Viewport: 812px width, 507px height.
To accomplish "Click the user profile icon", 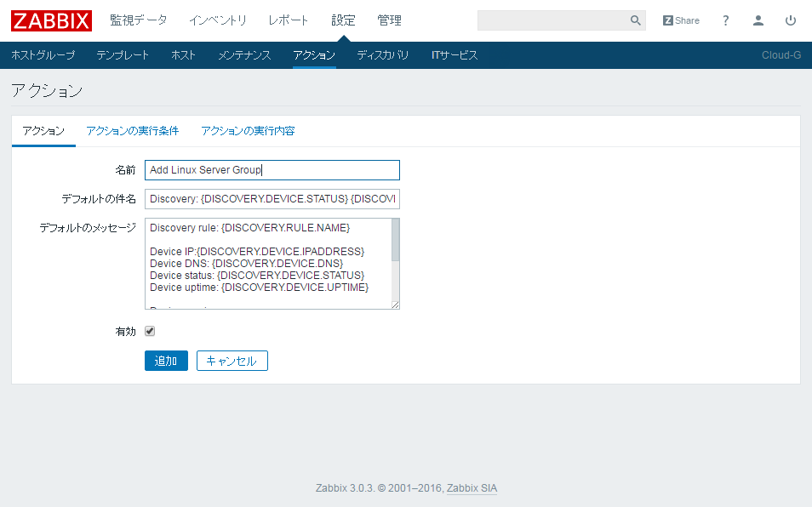I will [758, 20].
